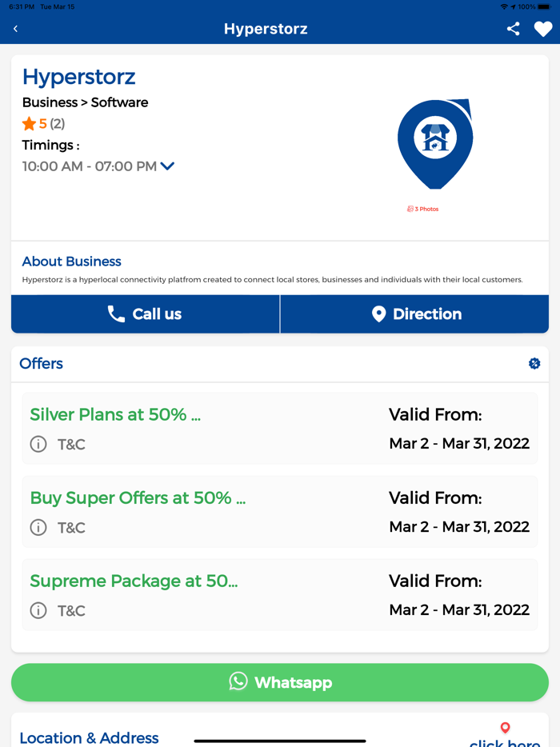Click the offers discount badge icon
This screenshot has height=747, width=560.
[534, 363]
